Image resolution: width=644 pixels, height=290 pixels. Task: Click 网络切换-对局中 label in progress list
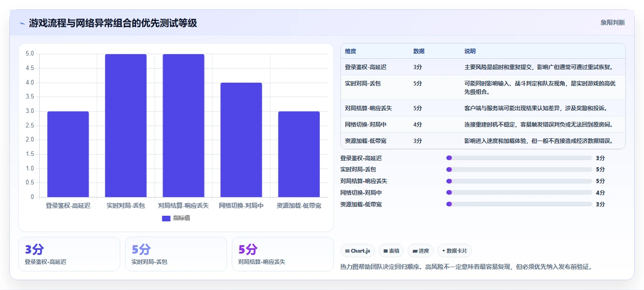click(x=361, y=192)
